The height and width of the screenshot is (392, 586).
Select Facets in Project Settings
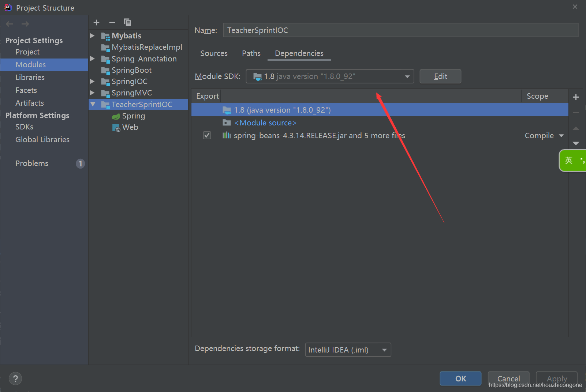(x=26, y=90)
